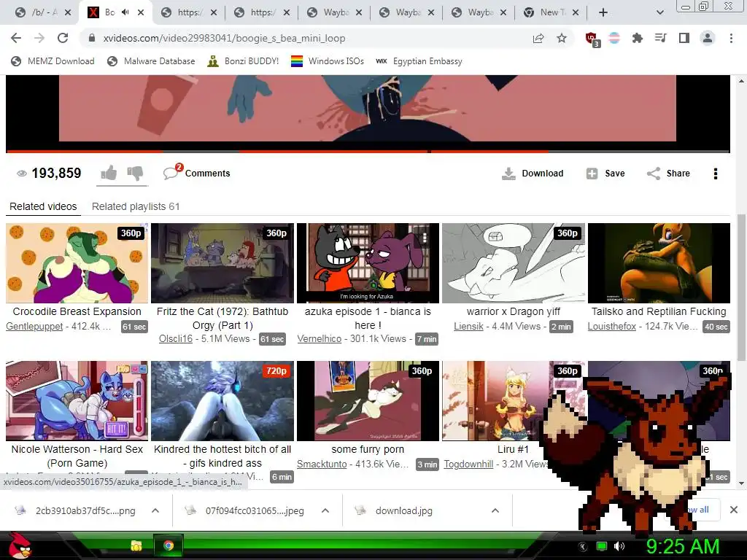Open the Vernelhico uploader link
747x560 pixels.
[320, 339]
